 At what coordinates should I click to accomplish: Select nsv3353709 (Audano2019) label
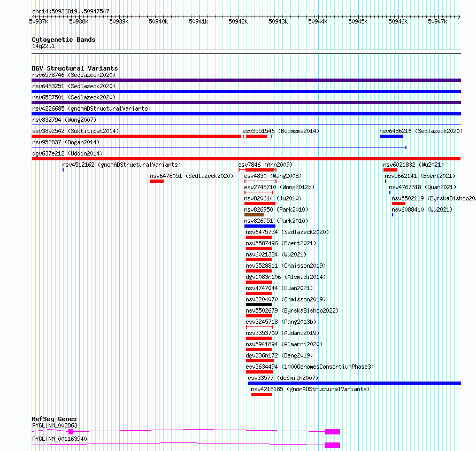coord(282,333)
